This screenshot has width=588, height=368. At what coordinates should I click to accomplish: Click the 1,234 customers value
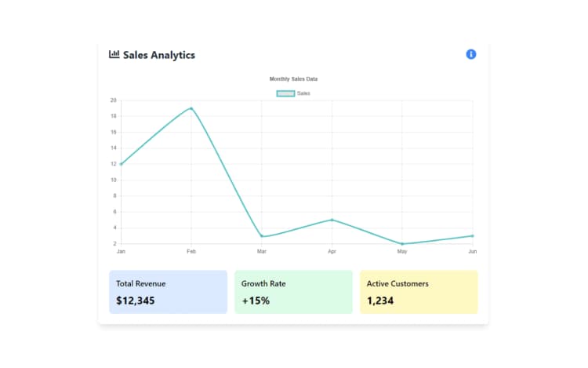(380, 301)
